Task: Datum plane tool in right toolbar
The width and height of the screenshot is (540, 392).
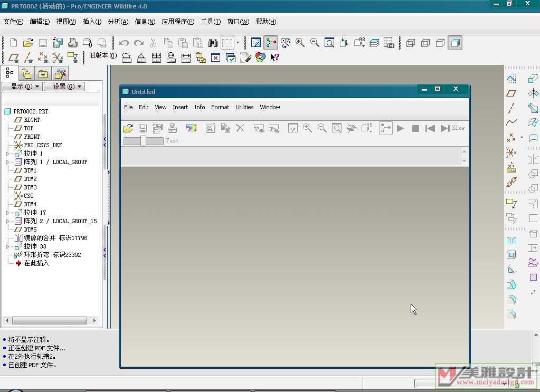Action: 511,93
